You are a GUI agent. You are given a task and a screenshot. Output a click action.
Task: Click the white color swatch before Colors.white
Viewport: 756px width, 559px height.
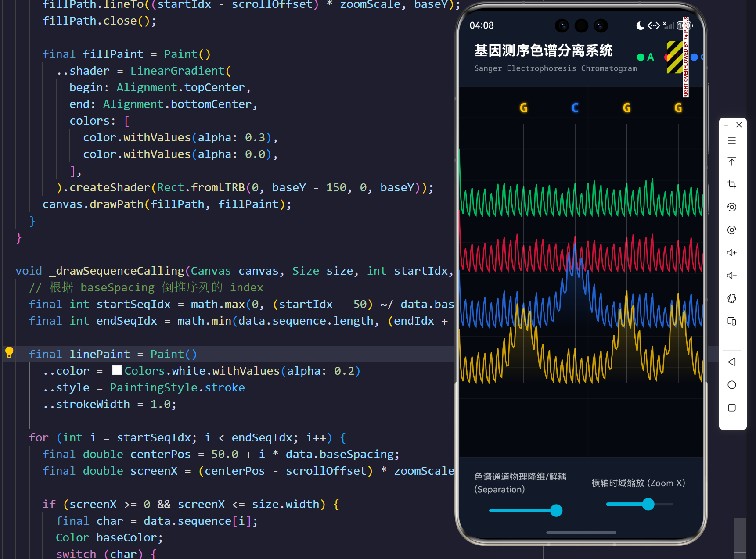coord(117,370)
